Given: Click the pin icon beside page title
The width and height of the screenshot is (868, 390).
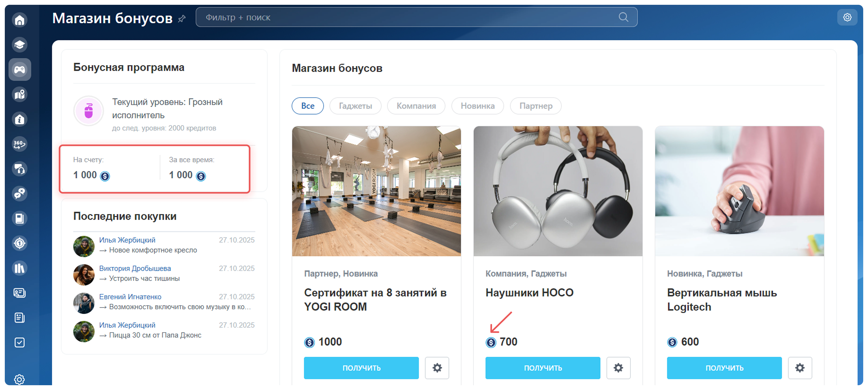Looking at the screenshot, I should [182, 18].
